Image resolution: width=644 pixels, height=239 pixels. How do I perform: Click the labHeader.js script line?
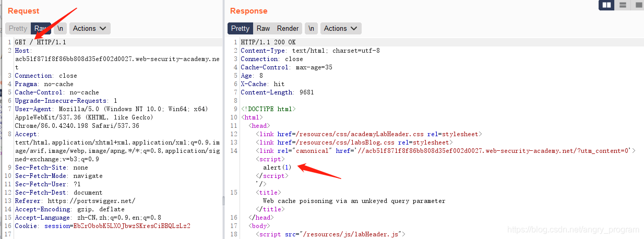point(330,234)
